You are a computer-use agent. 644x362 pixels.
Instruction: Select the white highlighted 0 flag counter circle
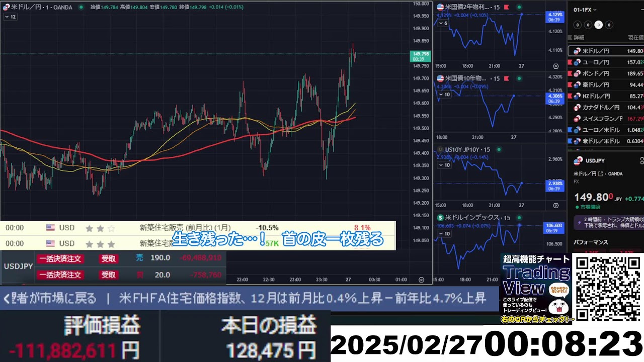(x=598, y=25)
